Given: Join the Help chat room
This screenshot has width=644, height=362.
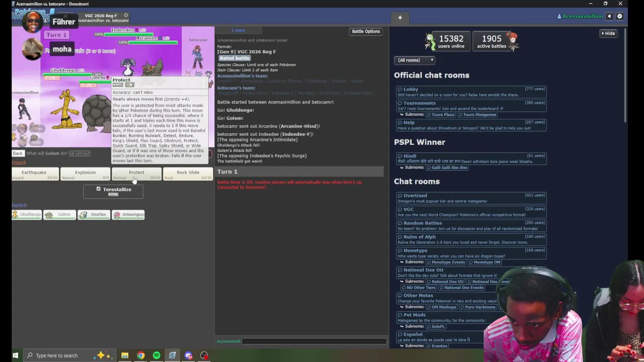Looking at the screenshot, I should 471,125.
